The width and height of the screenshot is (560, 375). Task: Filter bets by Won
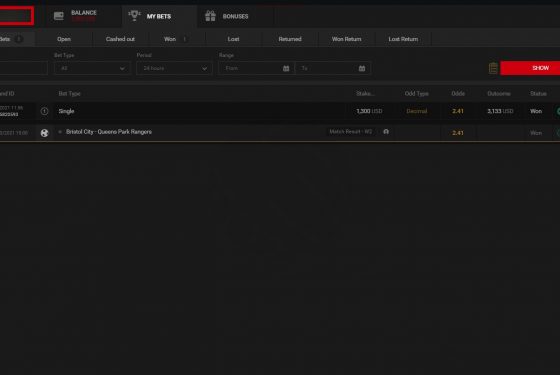coord(170,39)
